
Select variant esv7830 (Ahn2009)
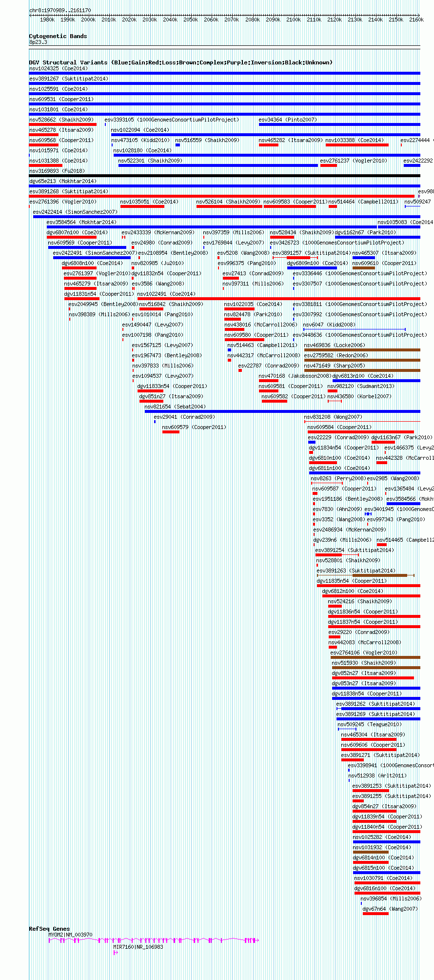pos(337,509)
